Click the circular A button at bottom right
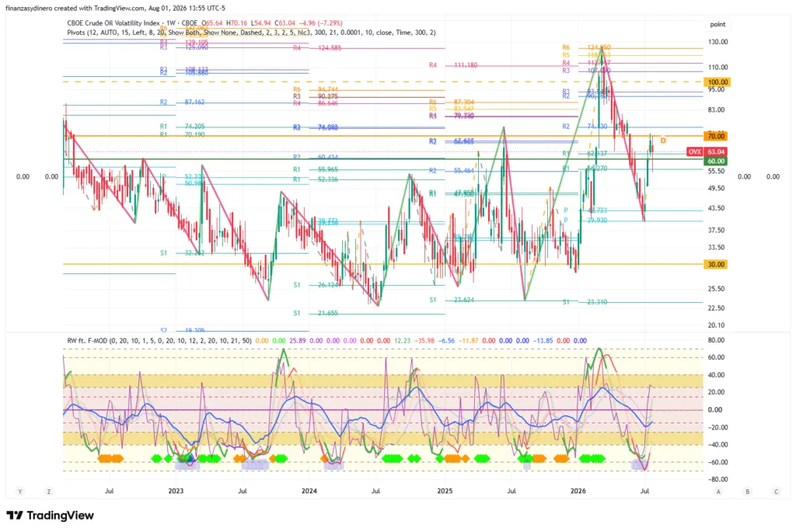 pyautogui.click(x=718, y=492)
